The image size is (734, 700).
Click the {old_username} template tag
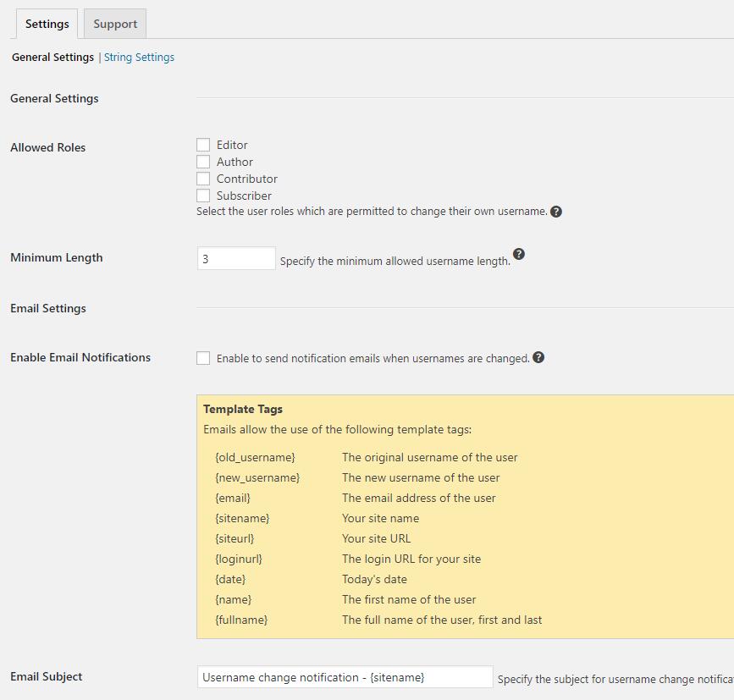pos(255,457)
